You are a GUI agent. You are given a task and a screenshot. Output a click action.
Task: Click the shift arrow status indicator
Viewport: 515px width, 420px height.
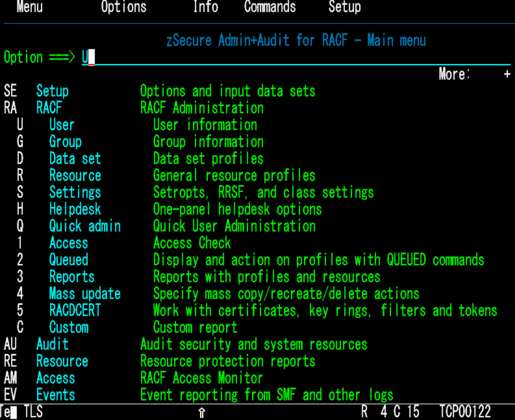202,412
